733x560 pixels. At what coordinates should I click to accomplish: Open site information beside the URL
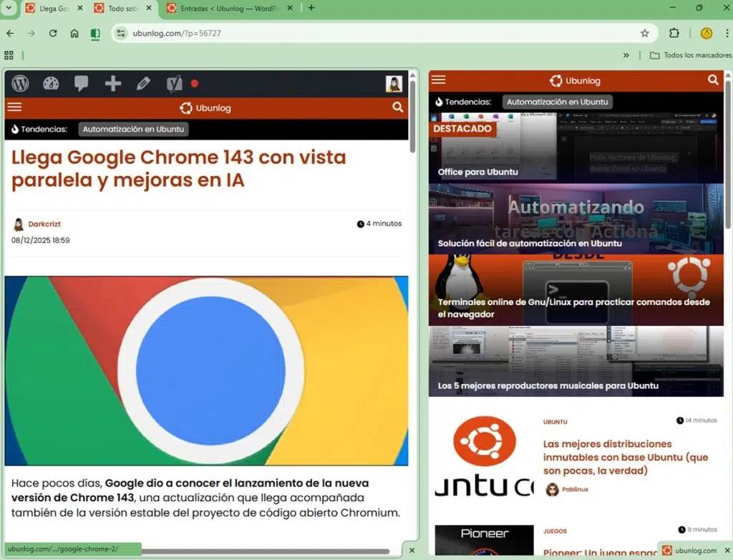point(121,33)
